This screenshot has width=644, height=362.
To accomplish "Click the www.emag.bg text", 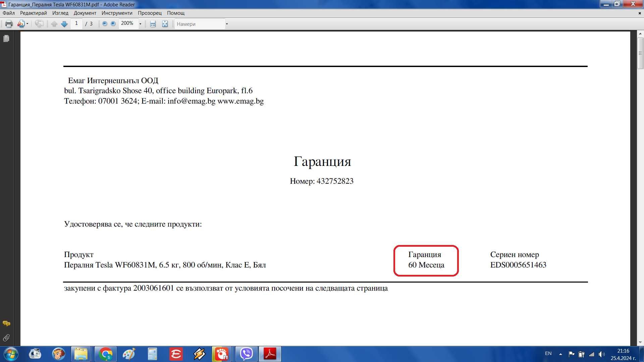I will [240, 101].
